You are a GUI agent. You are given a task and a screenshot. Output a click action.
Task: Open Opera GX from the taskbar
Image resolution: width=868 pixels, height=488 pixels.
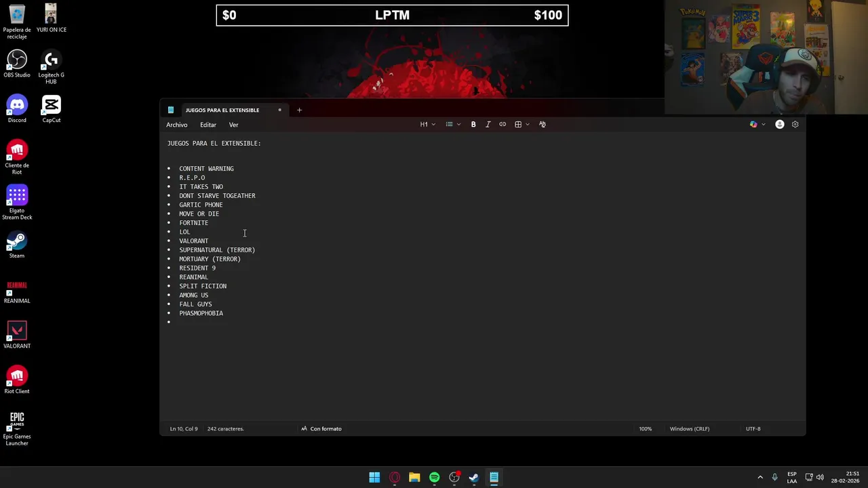(x=395, y=477)
